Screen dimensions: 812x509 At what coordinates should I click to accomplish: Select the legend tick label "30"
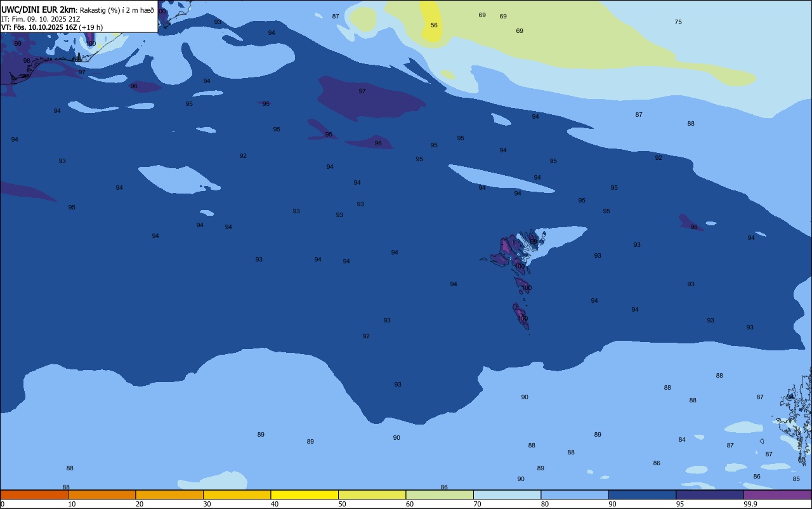pos(207,504)
